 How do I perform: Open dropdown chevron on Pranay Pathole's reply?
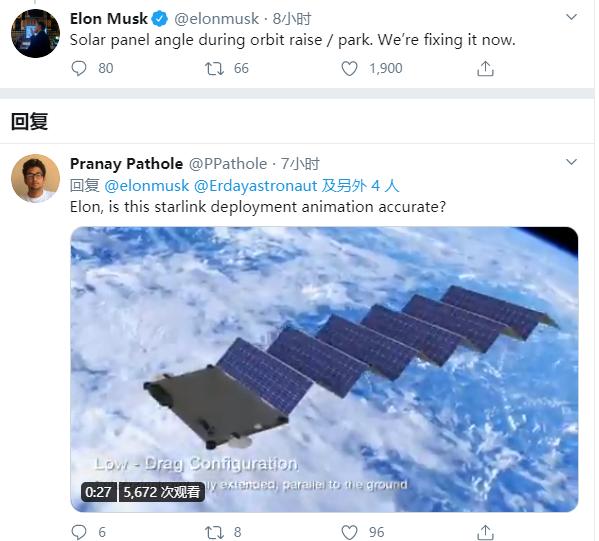[x=571, y=162]
